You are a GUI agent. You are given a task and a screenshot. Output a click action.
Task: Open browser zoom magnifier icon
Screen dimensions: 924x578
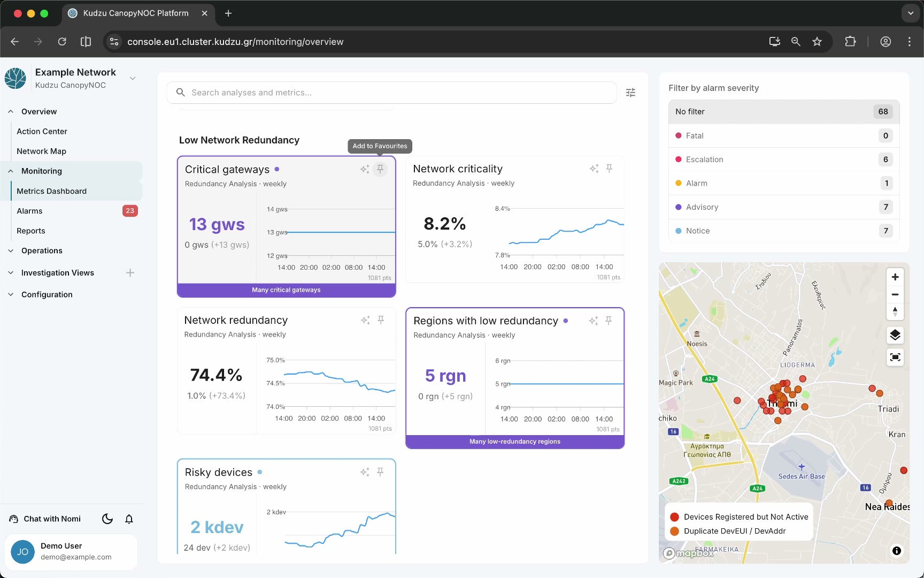[796, 42]
